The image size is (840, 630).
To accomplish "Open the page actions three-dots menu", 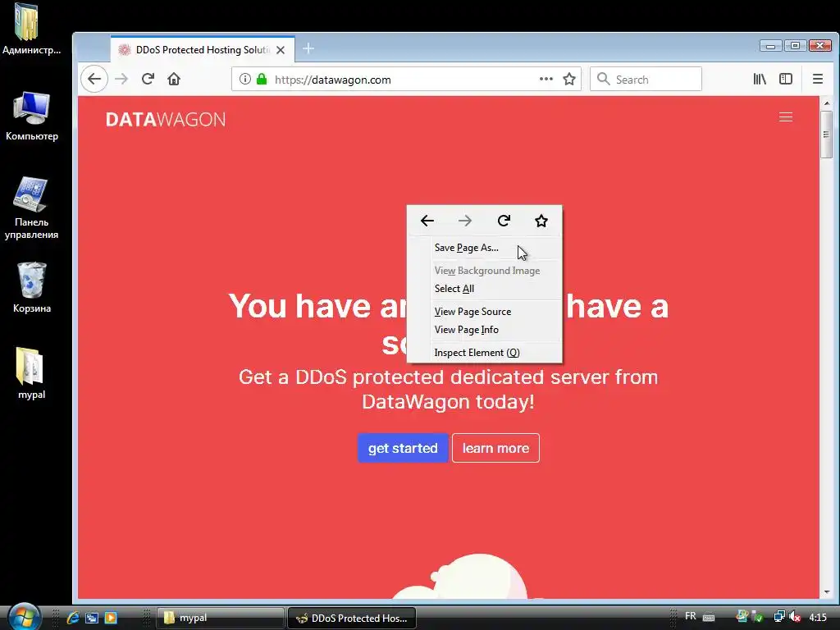I will (x=546, y=79).
